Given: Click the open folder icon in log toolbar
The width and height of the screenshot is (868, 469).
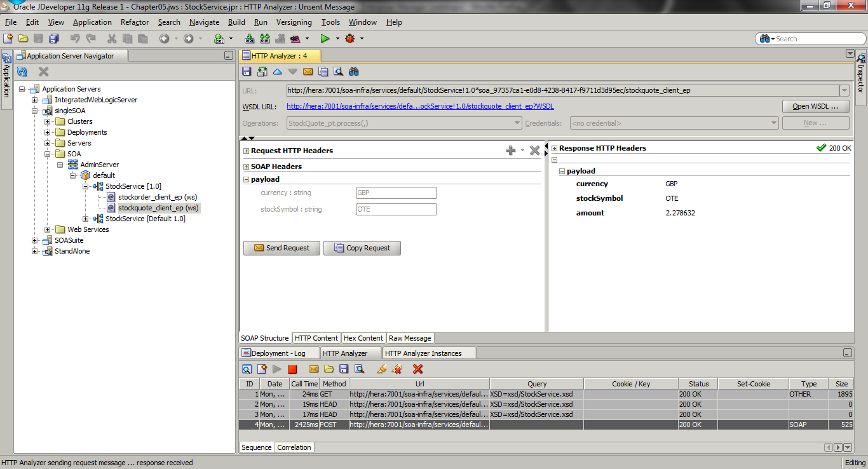Looking at the screenshot, I should tap(329, 369).
